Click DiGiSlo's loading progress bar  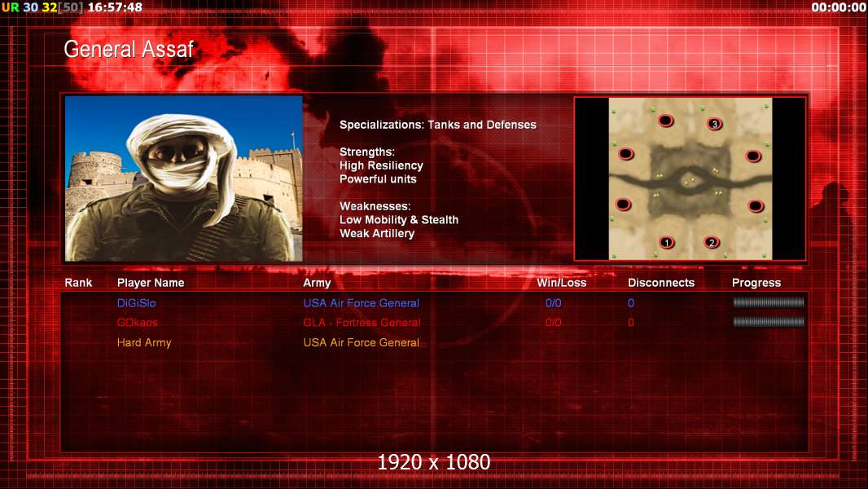click(x=768, y=302)
